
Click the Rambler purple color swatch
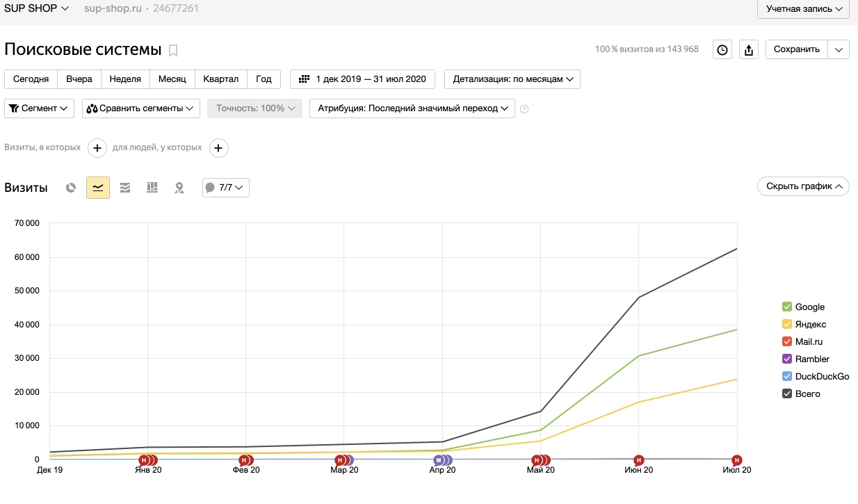[787, 359]
